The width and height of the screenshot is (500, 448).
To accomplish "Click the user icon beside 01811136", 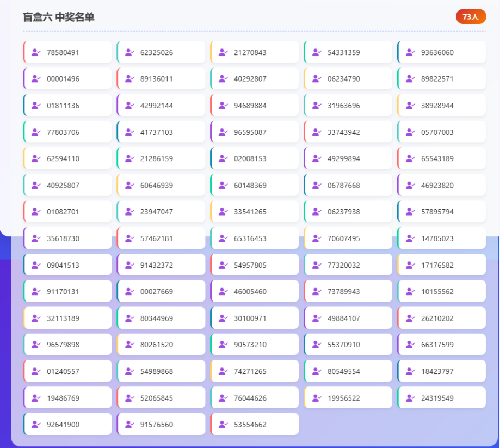I will point(36,106).
